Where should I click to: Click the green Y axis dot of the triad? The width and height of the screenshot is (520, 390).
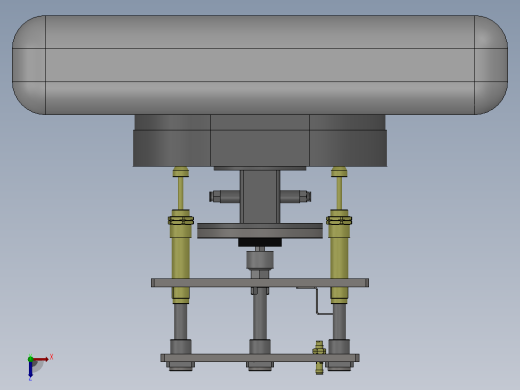pos(30,359)
